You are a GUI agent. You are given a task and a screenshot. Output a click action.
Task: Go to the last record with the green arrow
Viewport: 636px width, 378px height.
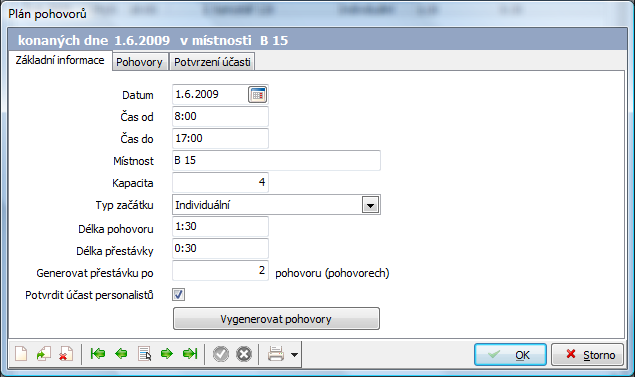tap(190, 354)
